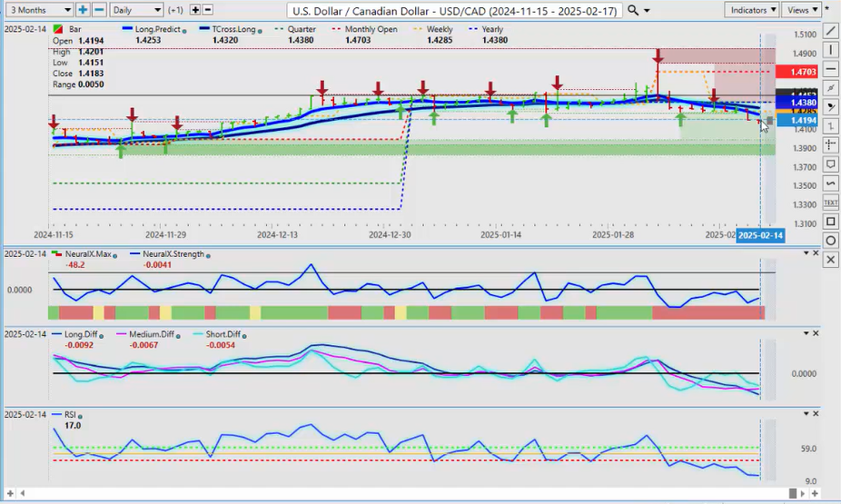
Task: Select the circle drawing tool
Action: (x=829, y=241)
